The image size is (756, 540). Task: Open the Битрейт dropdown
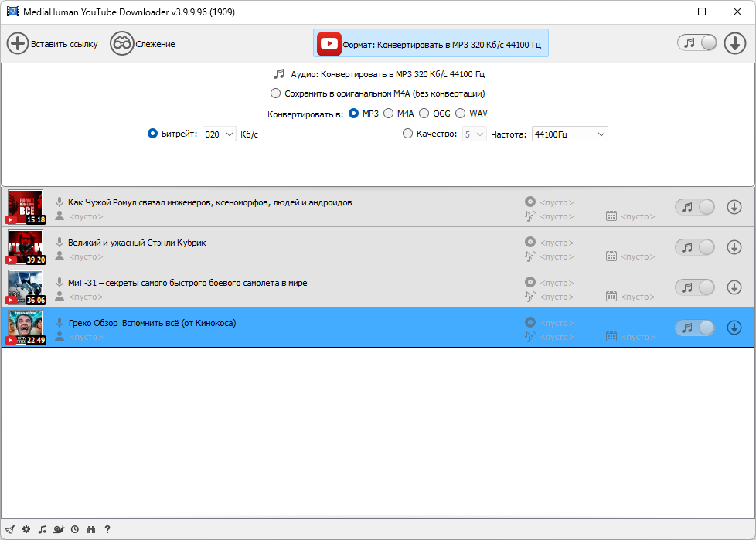click(x=219, y=133)
